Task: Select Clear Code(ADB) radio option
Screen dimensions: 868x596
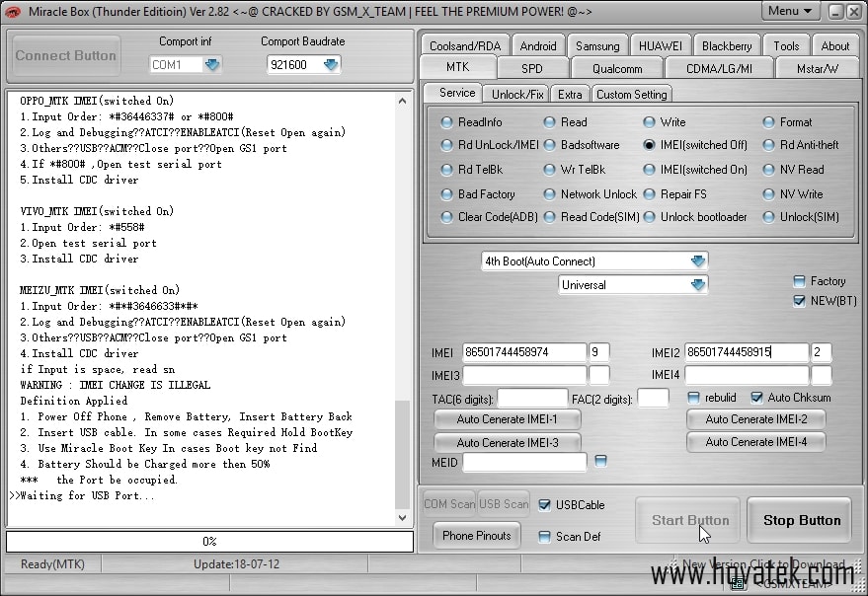Action: coord(446,217)
